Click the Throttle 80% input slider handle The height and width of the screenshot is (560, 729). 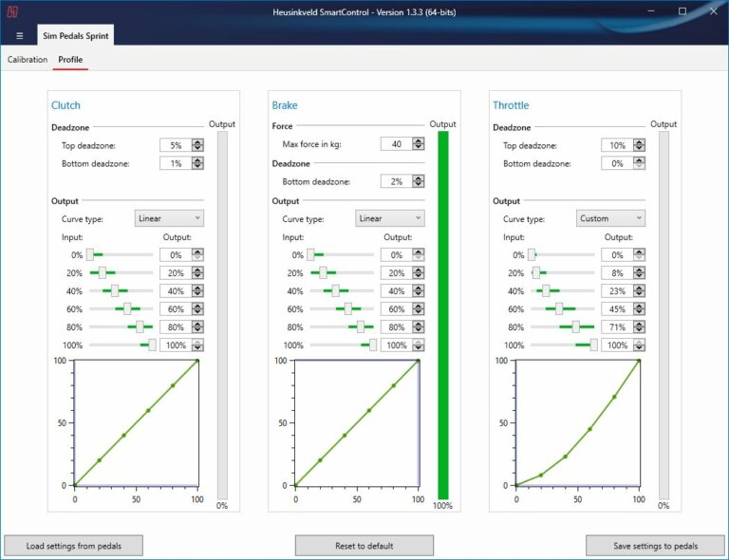(x=575, y=327)
